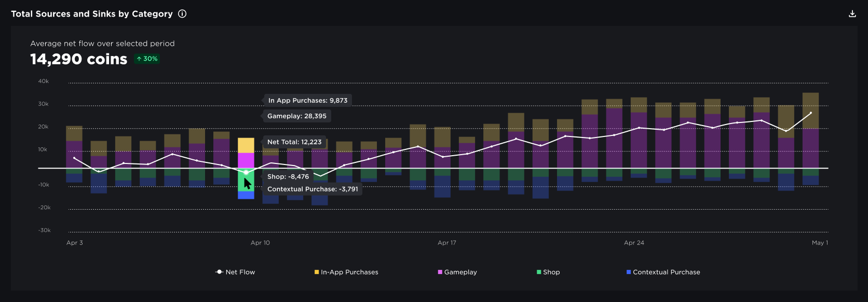Click the 40k y-axis label
This screenshot has width=868, height=302.
tap(44, 81)
